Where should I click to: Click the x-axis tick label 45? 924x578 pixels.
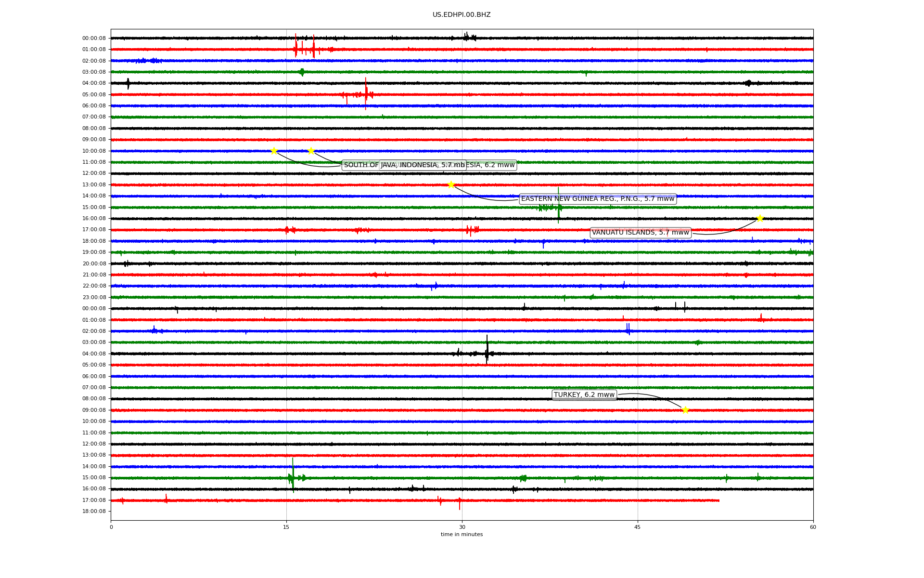[638, 527]
